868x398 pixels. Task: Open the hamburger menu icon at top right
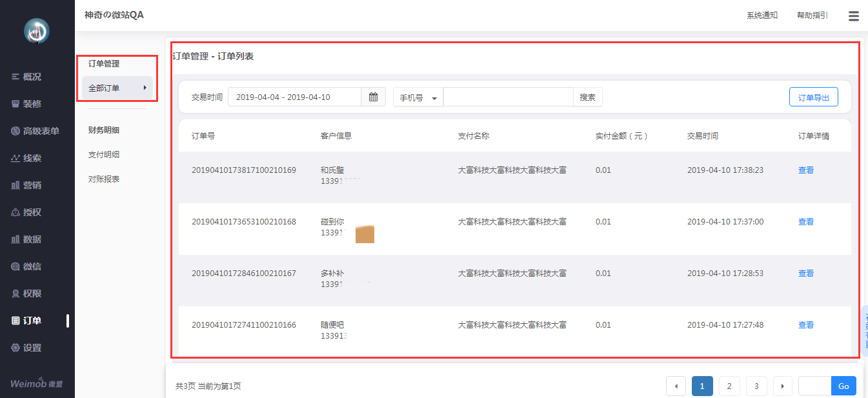tap(853, 16)
